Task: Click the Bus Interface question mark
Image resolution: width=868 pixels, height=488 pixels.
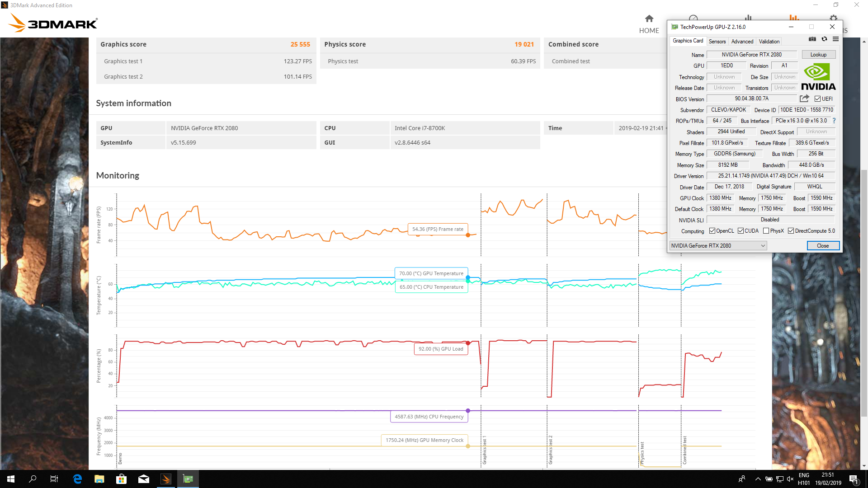Action: 834,121
